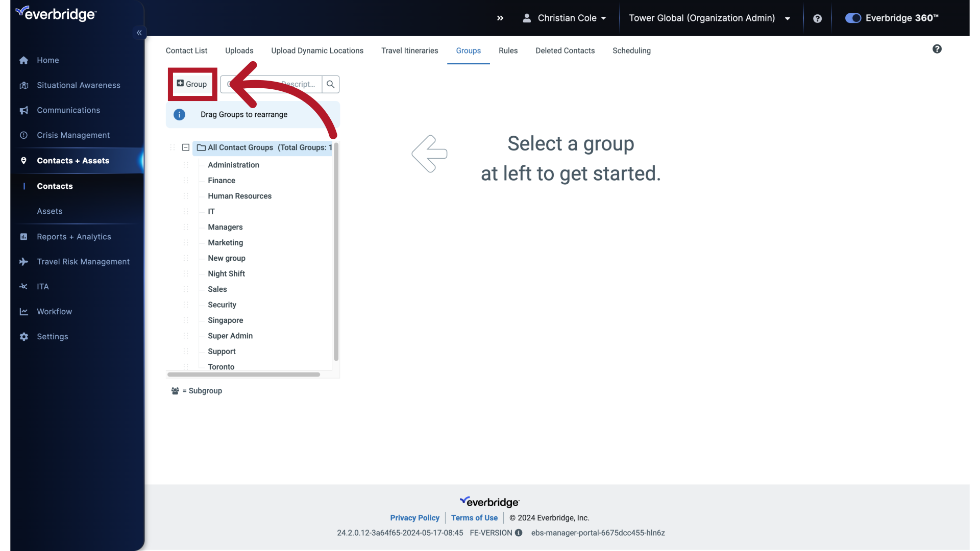
Task: Toggle the Everbridge 360 blue slider control
Action: pos(853,18)
